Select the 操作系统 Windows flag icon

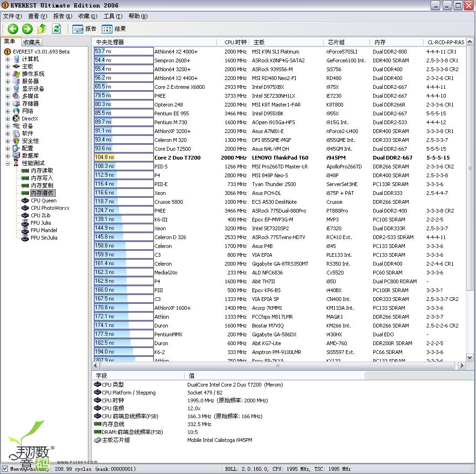16,74
